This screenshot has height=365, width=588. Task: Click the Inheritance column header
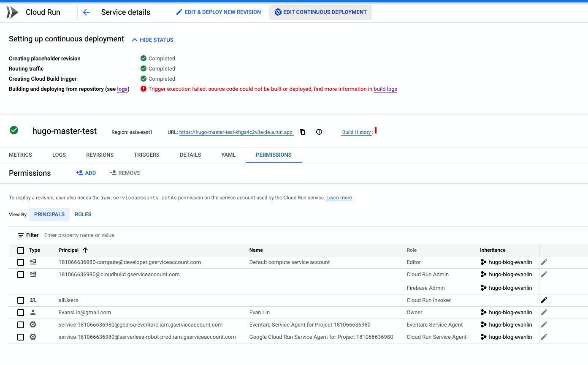tap(493, 251)
